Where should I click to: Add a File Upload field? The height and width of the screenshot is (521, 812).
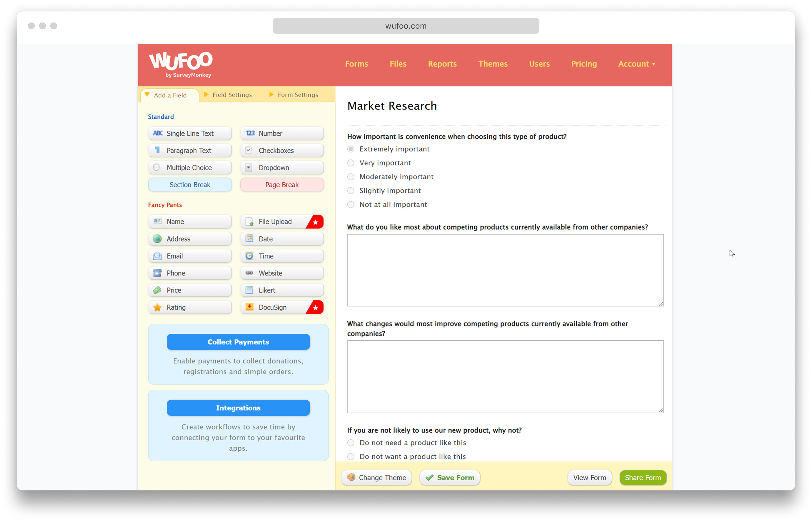(x=282, y=222)
